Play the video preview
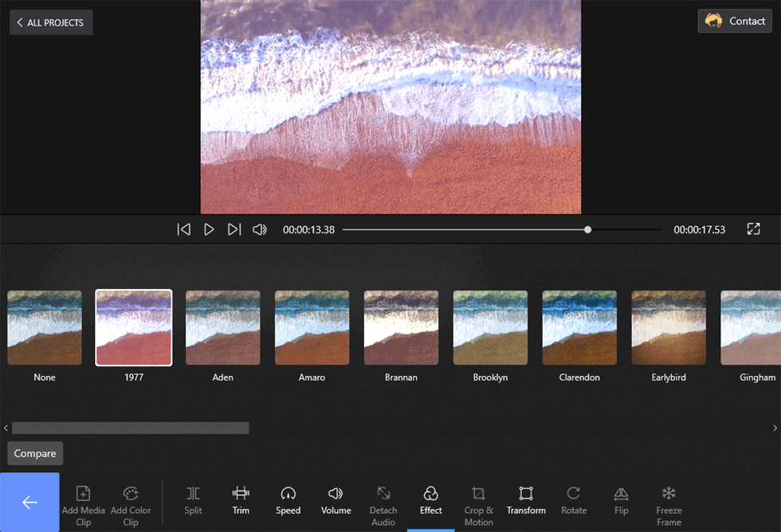This screenshot has width=781, height=532. point(209,229)
